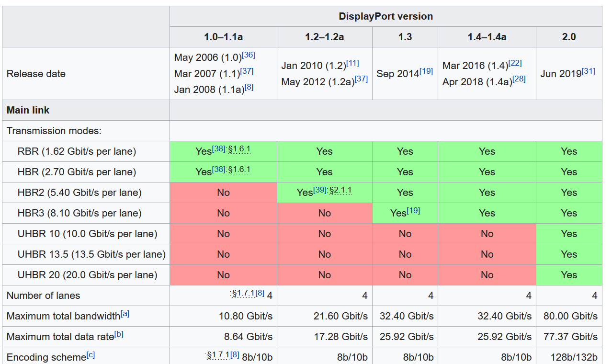Click the green 'Yes' cell for UHBR 13.5 under 2.0
The width and height of the screenshot is (612, 364).
[x=569, y=254]
